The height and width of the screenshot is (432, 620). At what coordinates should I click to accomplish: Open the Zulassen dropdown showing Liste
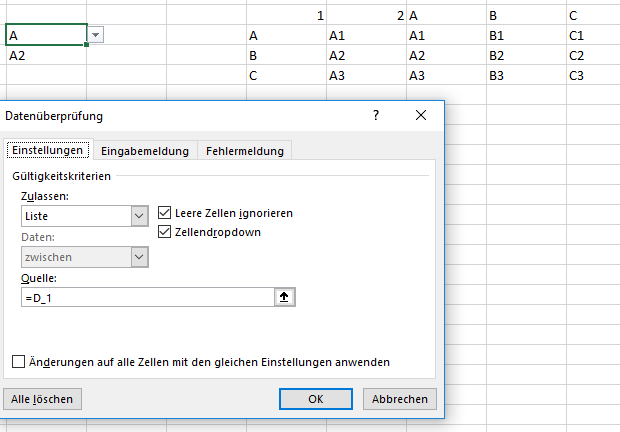pyautogui.click(x=139, y=216)
